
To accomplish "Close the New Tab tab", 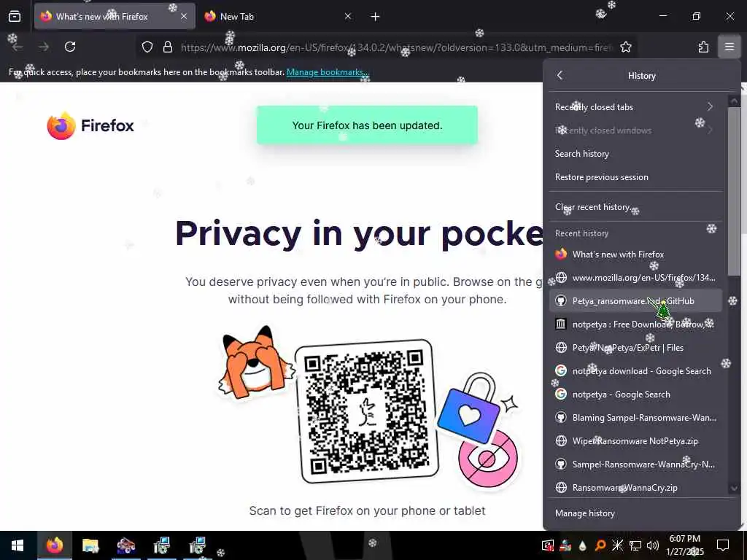I will [x=348, y=17].
